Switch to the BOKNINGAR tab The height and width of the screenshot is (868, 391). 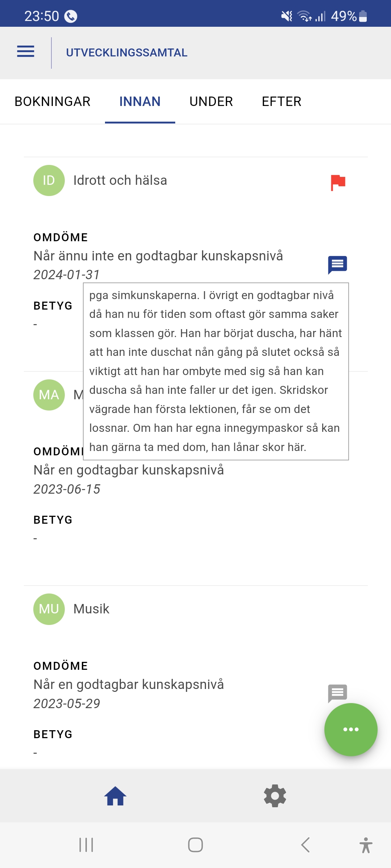point(52,102)
